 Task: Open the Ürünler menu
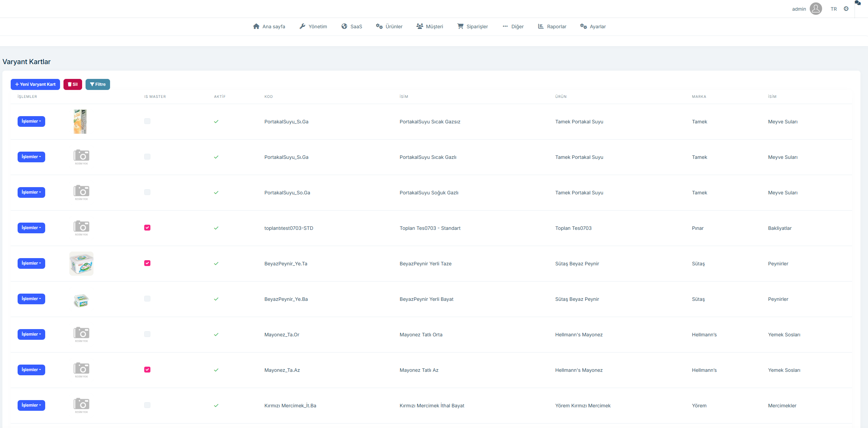(389, 27)
